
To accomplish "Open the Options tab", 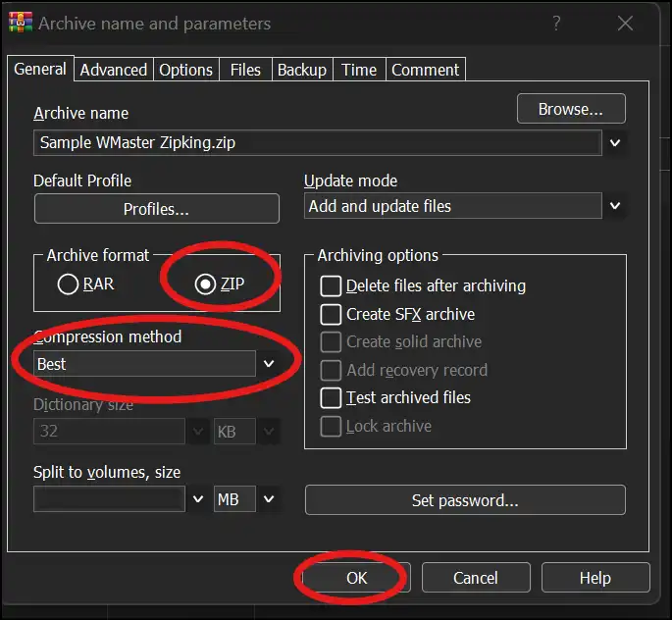I will tap(186, 70).
